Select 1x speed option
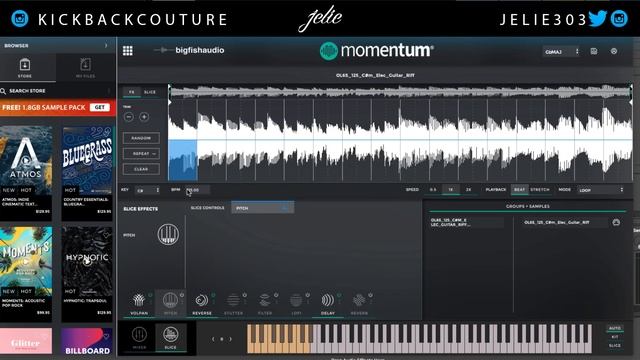 [x=451, y=190]
